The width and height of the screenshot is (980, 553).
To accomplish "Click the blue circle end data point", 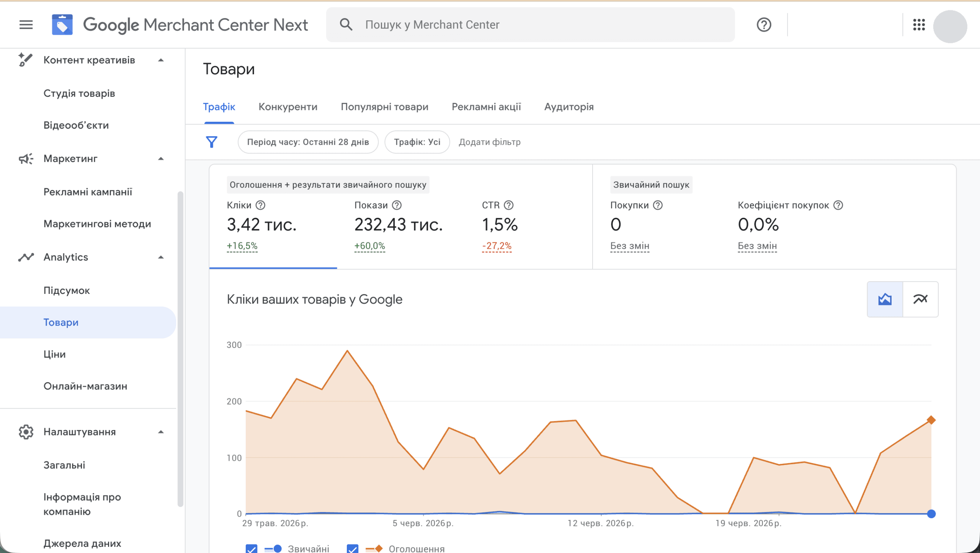I will point(931,514).
